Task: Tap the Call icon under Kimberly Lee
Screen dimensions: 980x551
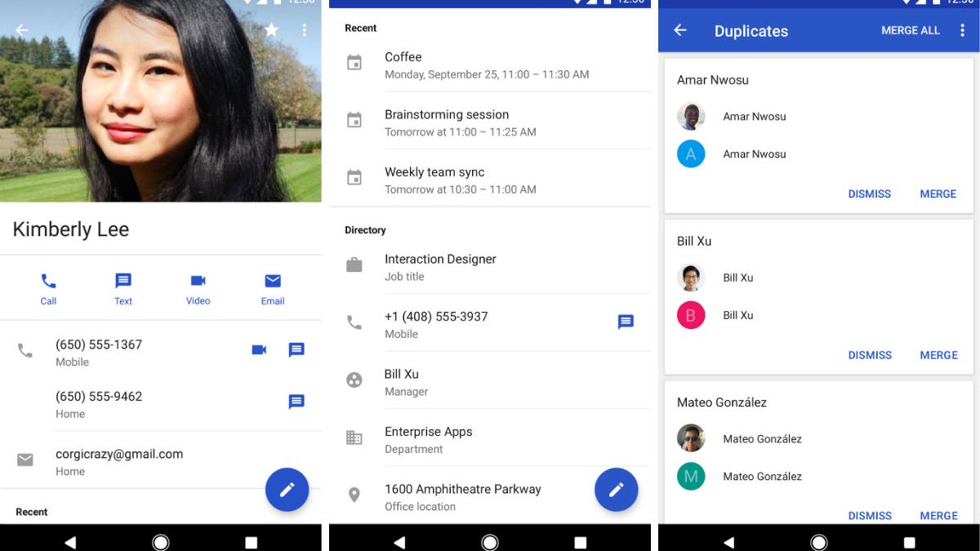Action: pyautogui.click(x=48, y=282)
